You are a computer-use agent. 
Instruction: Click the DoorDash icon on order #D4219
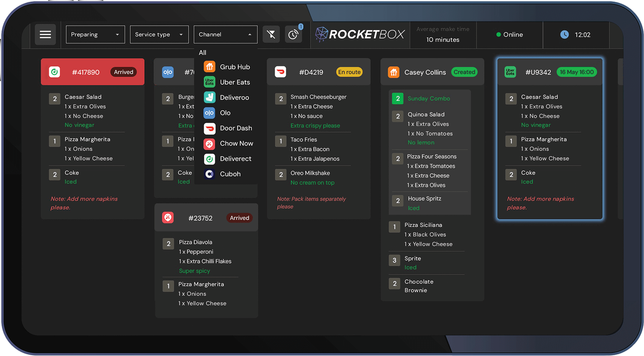point(280,72)
